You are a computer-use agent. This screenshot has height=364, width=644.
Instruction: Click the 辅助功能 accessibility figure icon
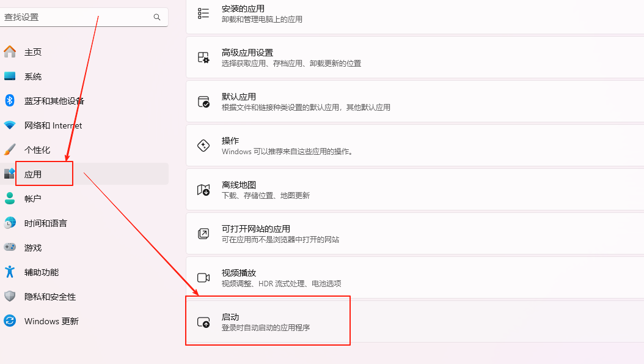point(10,272)
